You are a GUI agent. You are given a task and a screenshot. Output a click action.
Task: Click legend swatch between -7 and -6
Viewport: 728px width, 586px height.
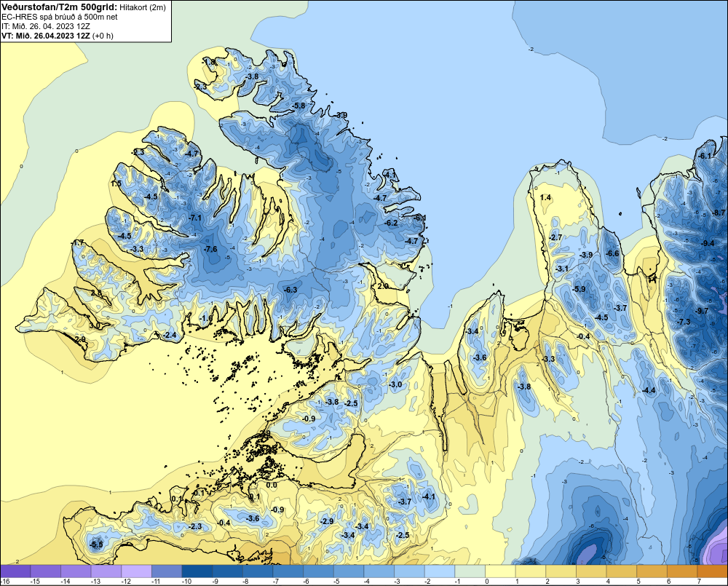[x=288, y=571]
